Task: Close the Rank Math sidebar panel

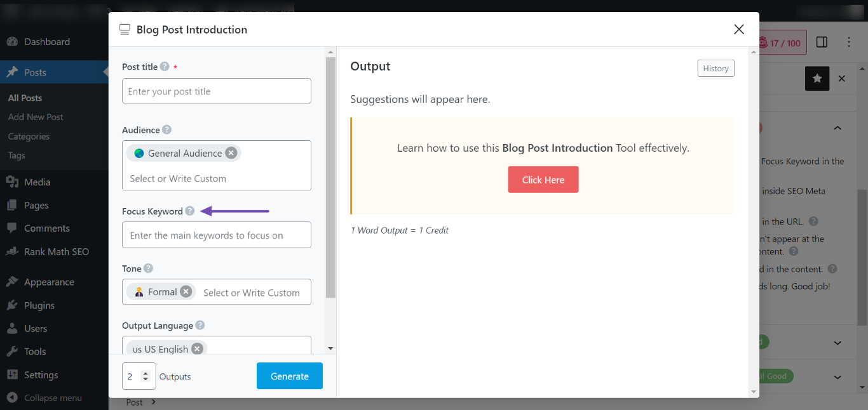Action: pos(842,79)
